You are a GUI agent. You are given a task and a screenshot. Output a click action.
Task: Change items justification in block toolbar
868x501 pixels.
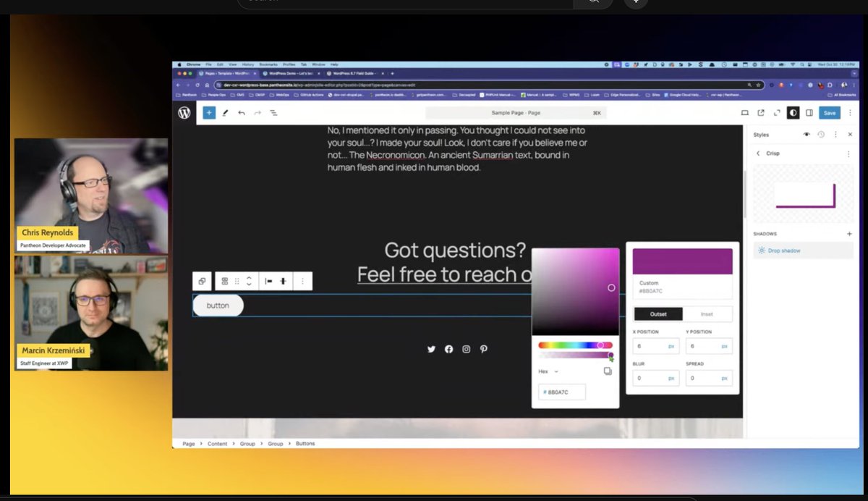pos(268,281)
